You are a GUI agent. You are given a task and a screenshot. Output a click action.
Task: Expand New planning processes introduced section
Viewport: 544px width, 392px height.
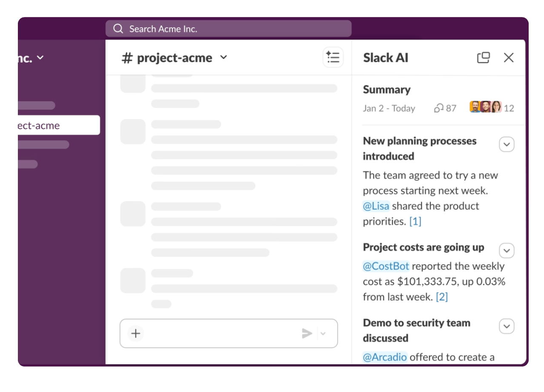coord(507,145)
